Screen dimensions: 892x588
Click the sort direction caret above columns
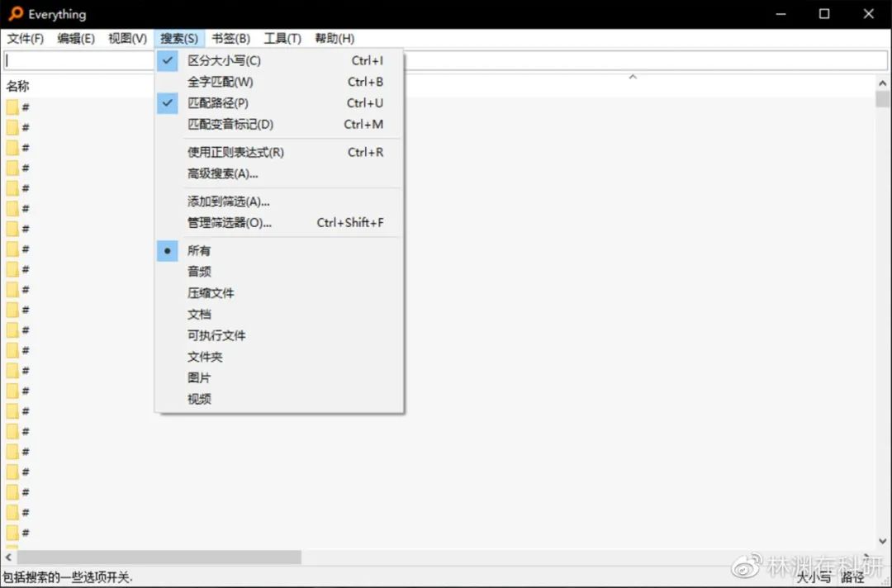tap(633, 77)
